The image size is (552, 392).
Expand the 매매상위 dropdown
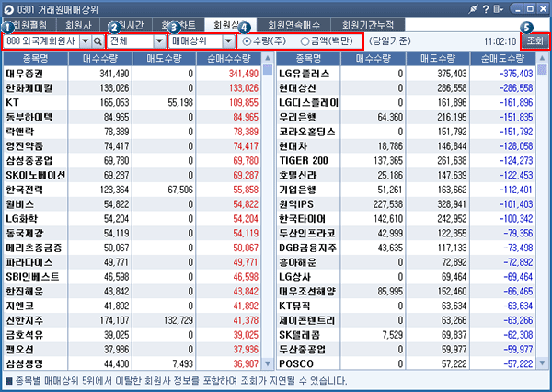pyautogui.click(x=228, y=41)
